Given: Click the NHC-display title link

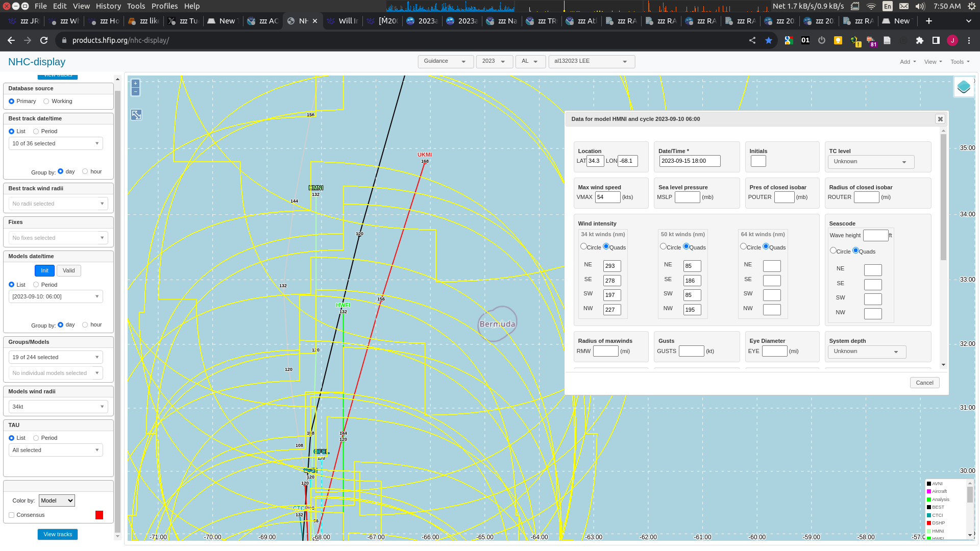Looking at the screenshot, I should 37,62.
